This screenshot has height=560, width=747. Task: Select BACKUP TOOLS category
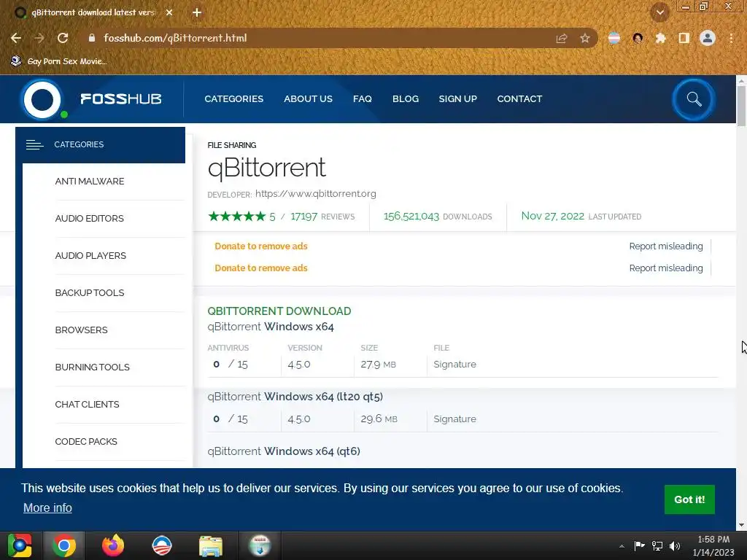(90, 293)
